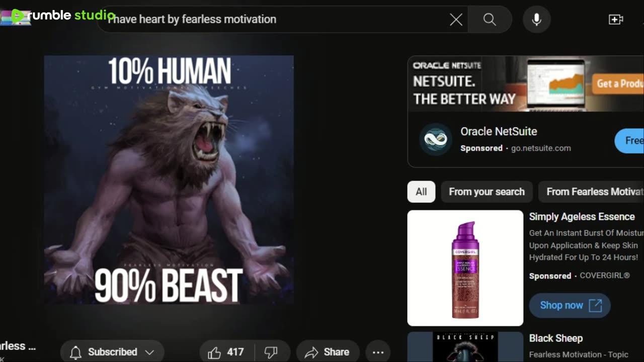This screenshot has width=644, height=362.
Task: Open the 'Oracle NetSuite' sponsor title
Action: [x=499, y=132]
